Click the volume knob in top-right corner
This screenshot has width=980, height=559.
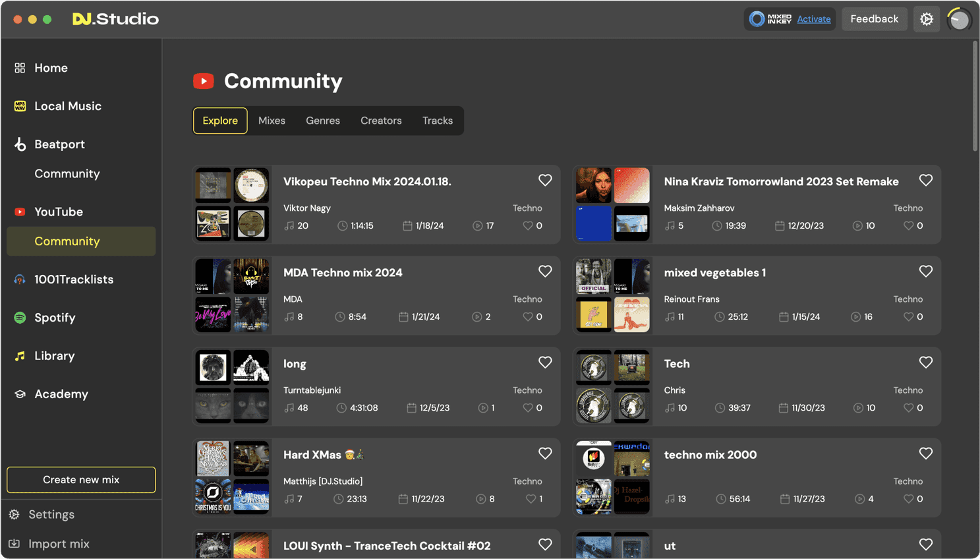click(959, 20)
